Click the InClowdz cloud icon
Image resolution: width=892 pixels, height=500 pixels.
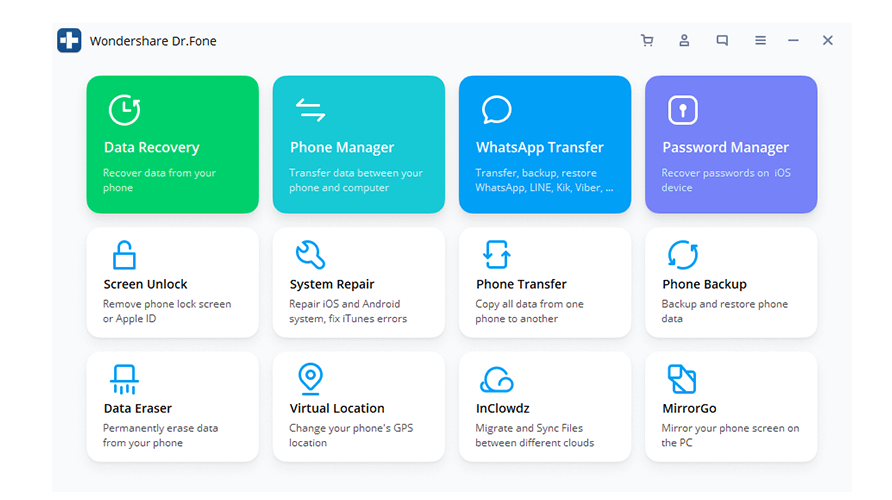coord(496,380)
